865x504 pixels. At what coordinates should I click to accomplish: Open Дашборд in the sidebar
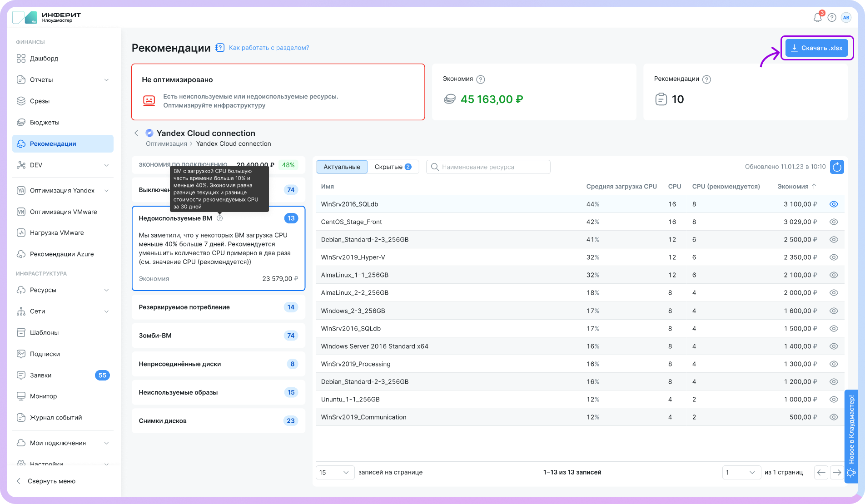[x=44, y=59]
